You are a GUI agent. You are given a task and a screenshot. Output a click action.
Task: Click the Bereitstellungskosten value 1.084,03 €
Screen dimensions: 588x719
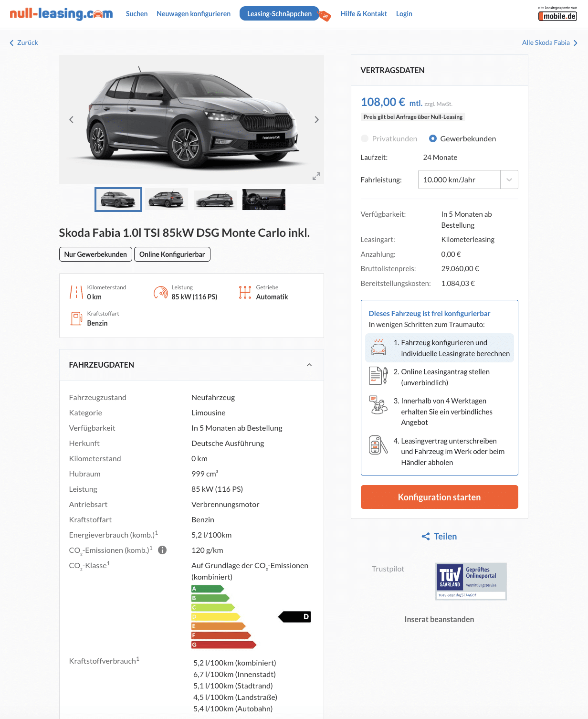click(458, 284)
